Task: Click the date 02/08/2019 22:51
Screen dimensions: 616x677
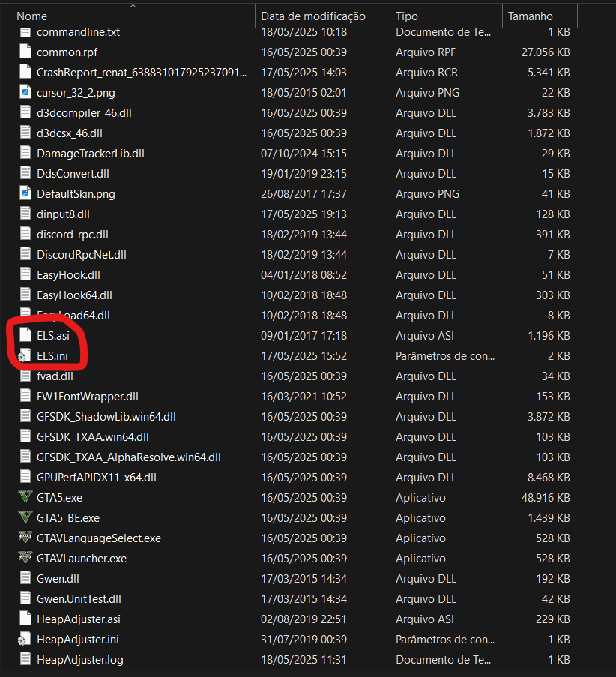Action: [304, 619]
